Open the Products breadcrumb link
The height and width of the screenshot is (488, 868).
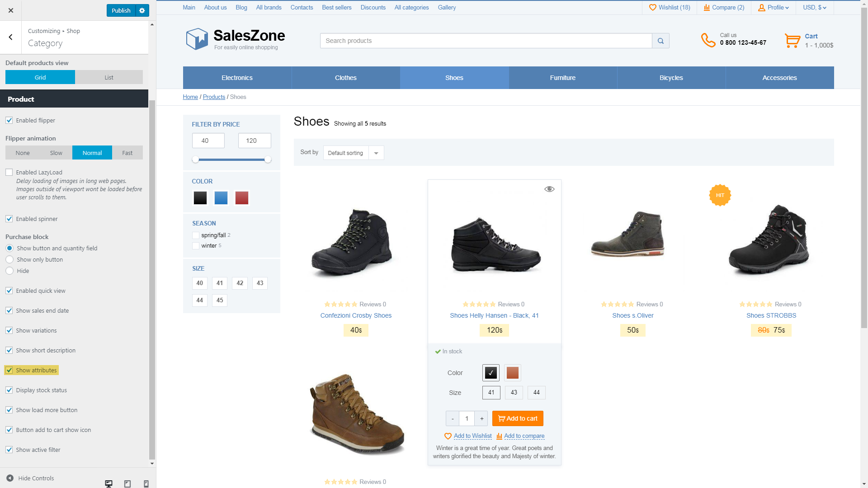pos(214,97)
